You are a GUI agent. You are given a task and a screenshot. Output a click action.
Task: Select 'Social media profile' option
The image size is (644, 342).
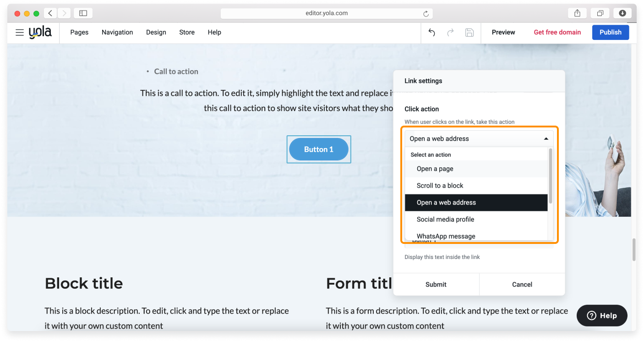coord(445,220)
